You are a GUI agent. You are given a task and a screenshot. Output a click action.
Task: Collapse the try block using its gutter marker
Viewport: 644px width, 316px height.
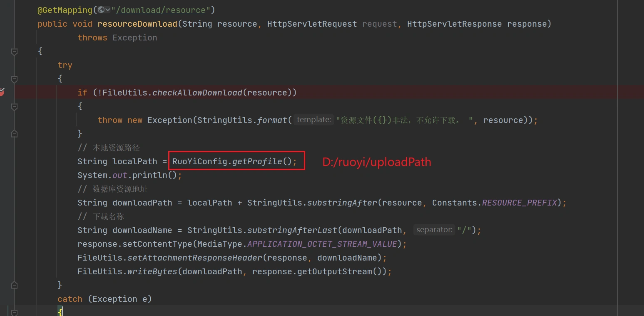pyautogui.click(x=15, y=79)
